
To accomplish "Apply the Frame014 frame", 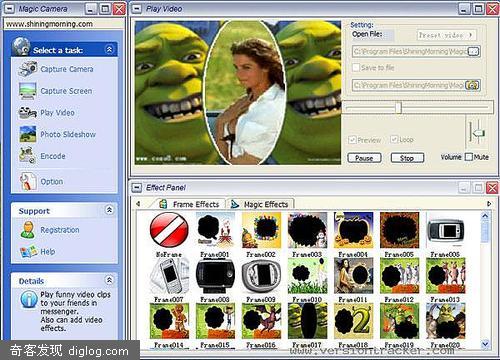I will (169, 321).
